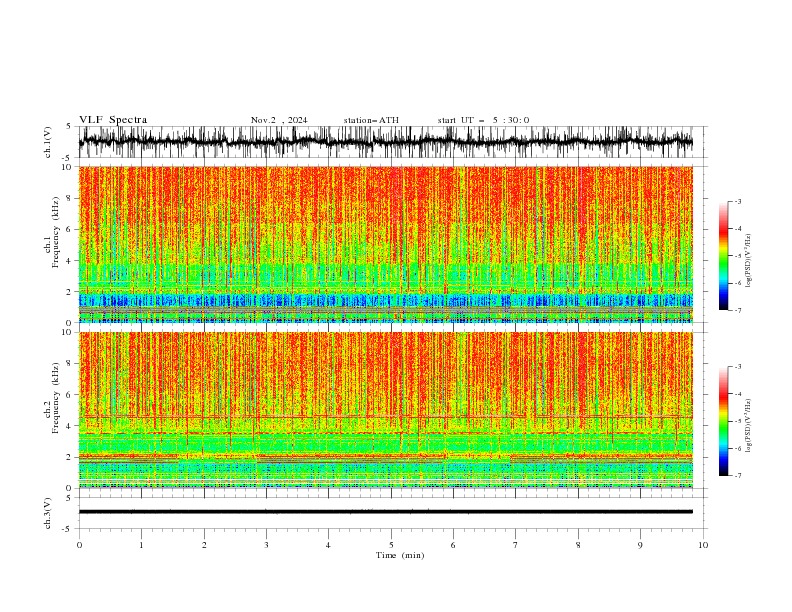Click the 'Time (min)' axis label
The height and width of the screenshot is (612, 792).
(400, 555)
